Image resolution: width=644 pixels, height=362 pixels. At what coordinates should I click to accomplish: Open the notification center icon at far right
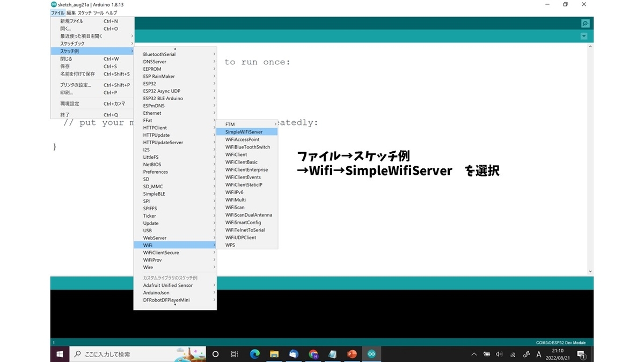(581, 354)
